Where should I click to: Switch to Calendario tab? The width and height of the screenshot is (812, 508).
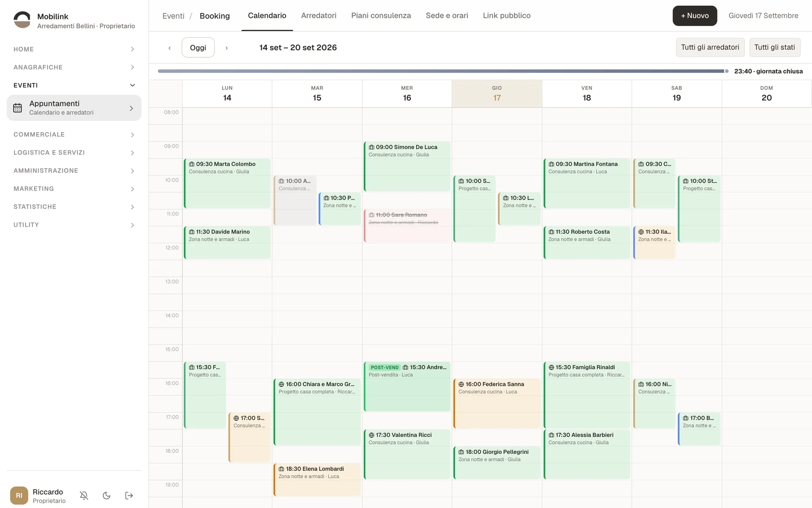click(x=267, y=15)
